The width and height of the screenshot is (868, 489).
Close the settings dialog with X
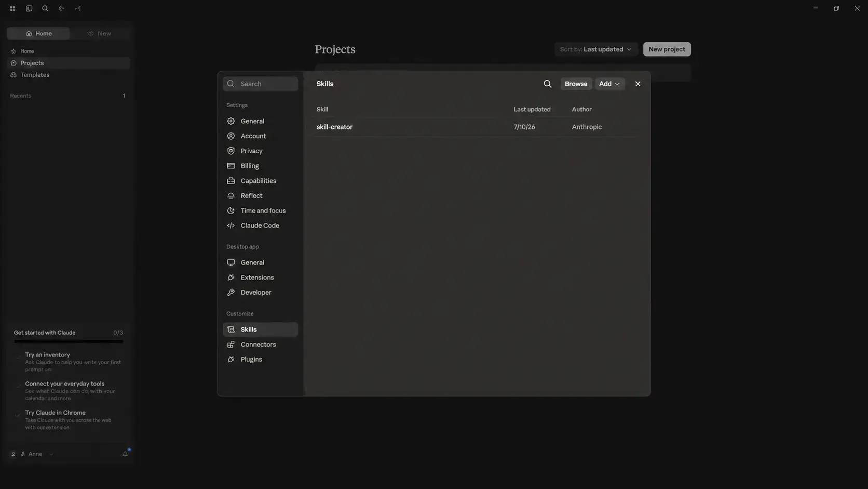pyautogui.click(x=638, y=84)
